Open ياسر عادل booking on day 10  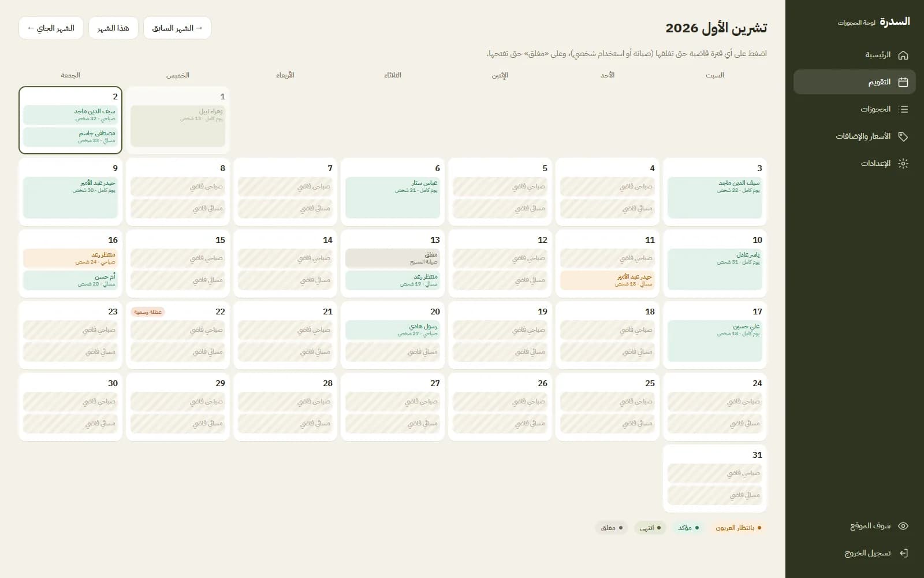[x=715, y=269]
